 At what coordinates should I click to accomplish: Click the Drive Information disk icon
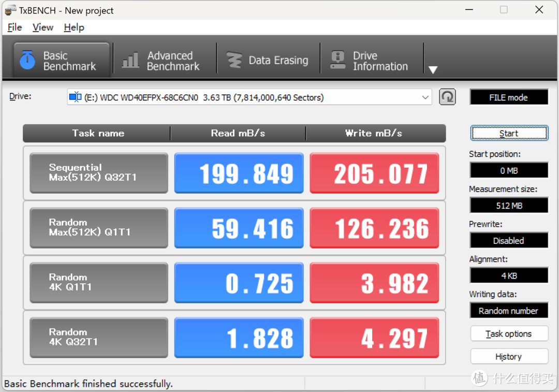337,61
